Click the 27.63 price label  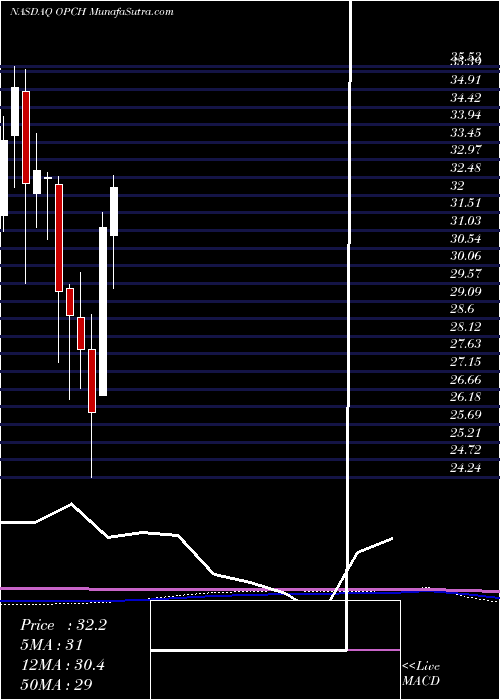point(466,344)
